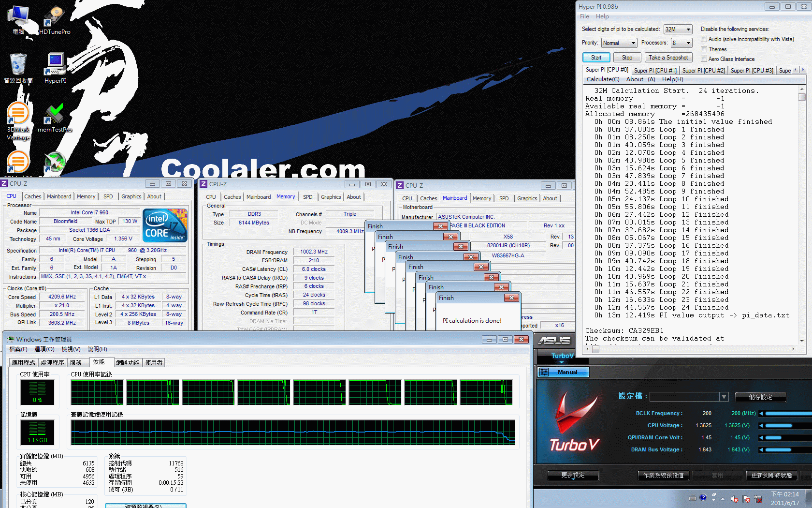Tick the Aero Glass Interface checkbox
Image resolution: width=812 pixels, height=508 pixels.
(704, 59)
